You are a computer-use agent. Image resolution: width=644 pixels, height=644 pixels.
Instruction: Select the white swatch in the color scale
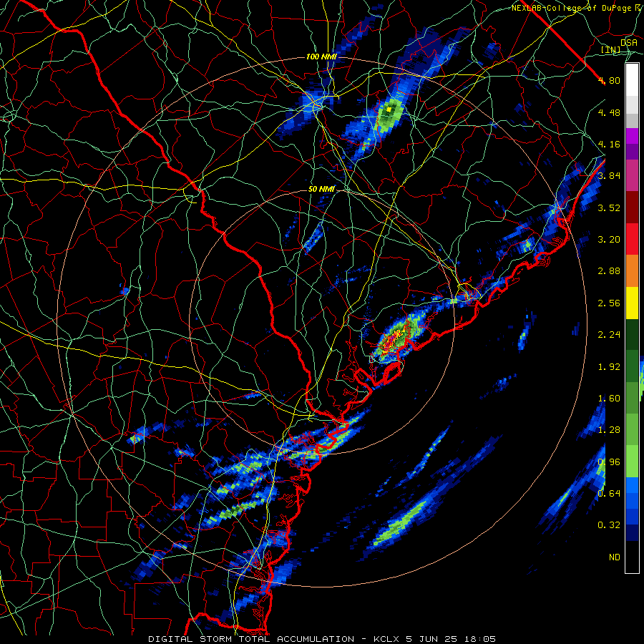[x=632, y=80]
